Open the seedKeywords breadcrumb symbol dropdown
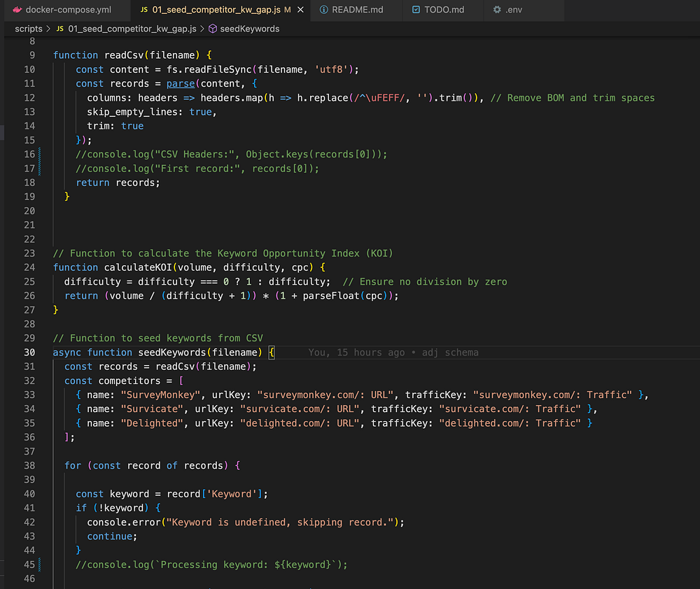This screenshot has width=700, height=589. (249, 29)
